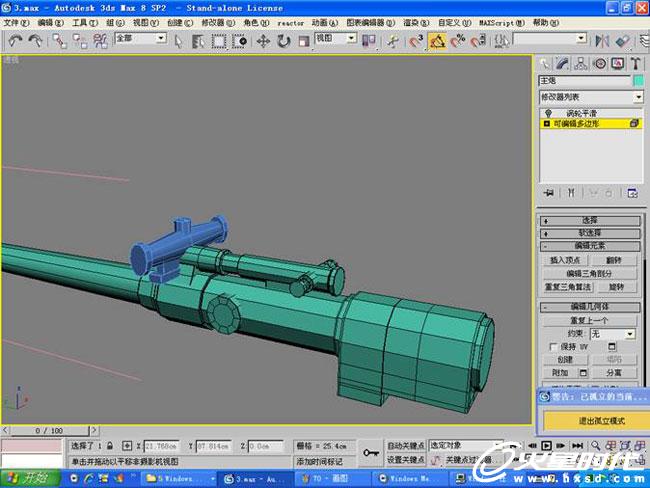Open the Display command panel tab
This screenshot has height=488, width=650.
[618, 63]
